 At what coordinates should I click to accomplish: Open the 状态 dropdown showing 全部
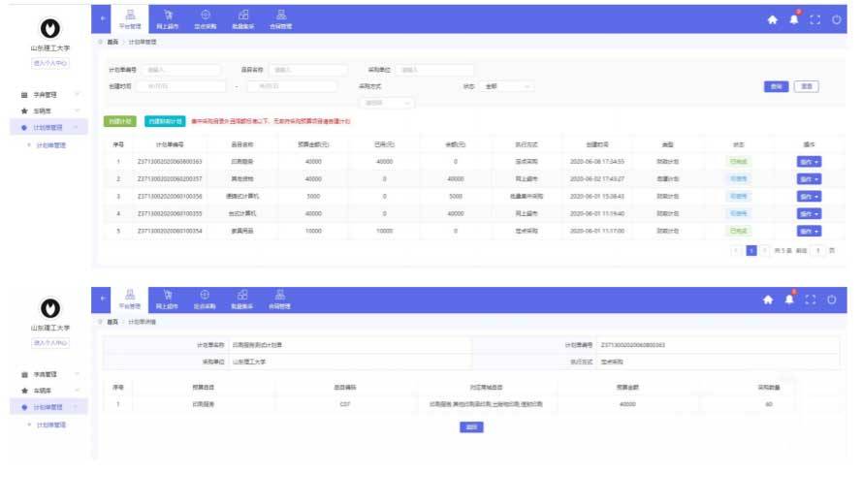pos(508,86)
